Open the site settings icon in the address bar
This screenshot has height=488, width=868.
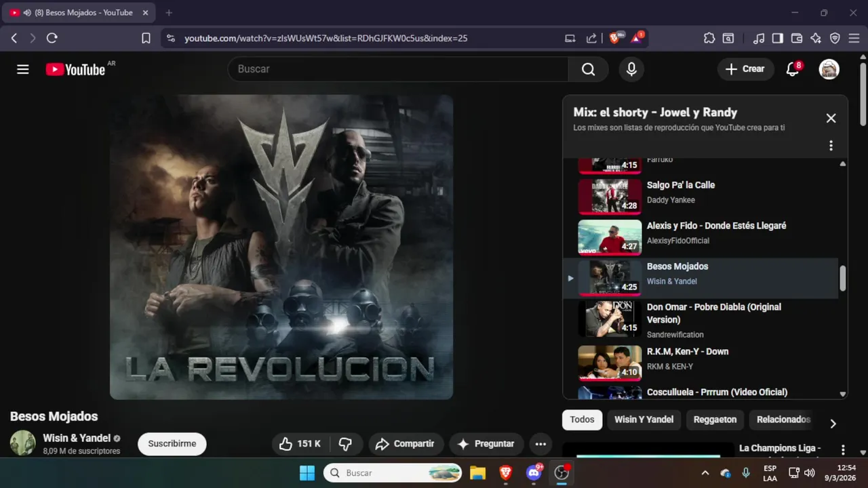click(170, 39)
